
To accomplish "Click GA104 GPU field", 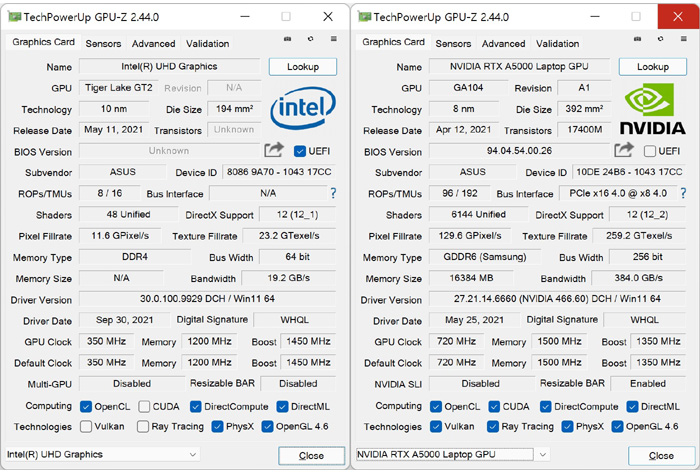I will (468, 88).
